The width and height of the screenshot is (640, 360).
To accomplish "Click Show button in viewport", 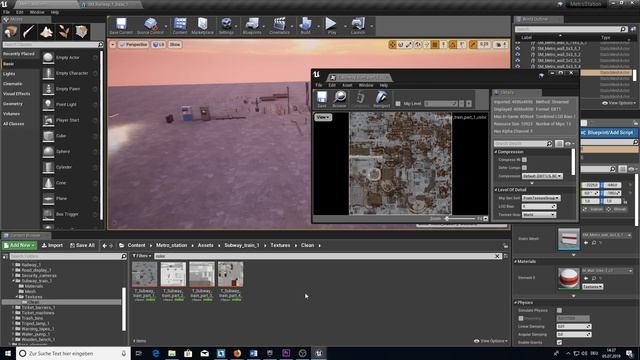I will pyautogui.click(x=175, y=44).
